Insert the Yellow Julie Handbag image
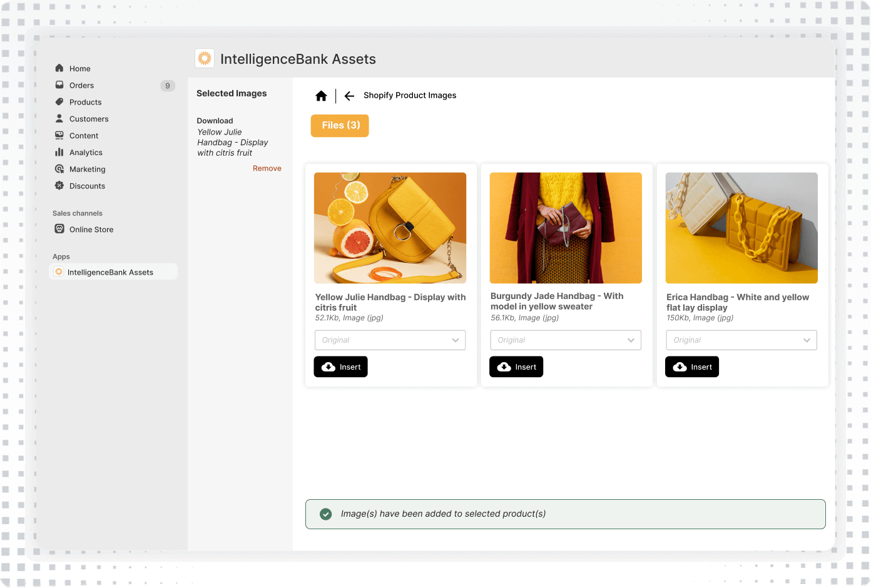The height and width of the screenshot is (588, 871). (x=340, y=367)
